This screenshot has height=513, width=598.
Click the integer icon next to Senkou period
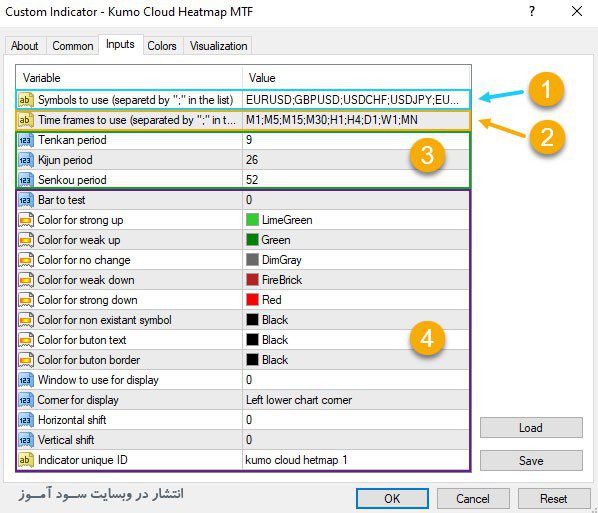click(26, 180)
